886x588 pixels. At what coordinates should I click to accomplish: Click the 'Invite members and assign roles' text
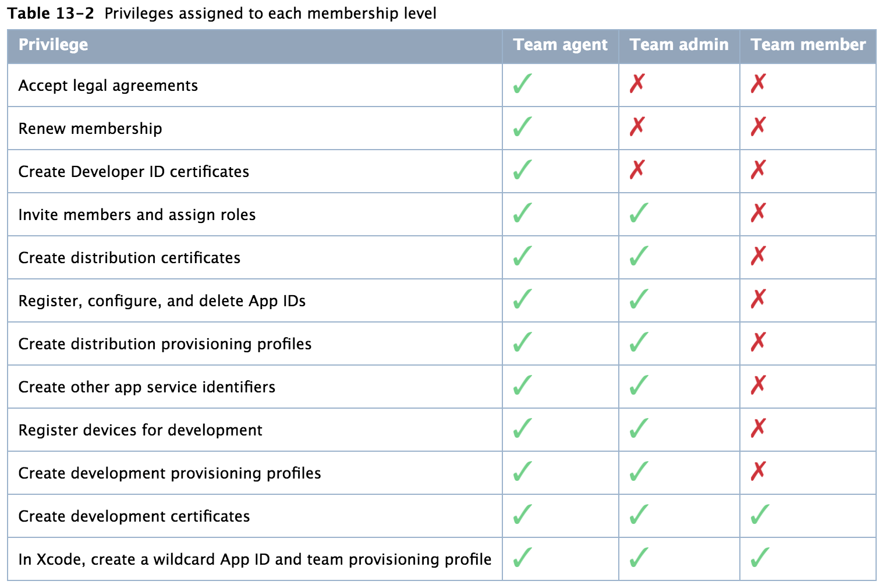[x=137, y=215]
